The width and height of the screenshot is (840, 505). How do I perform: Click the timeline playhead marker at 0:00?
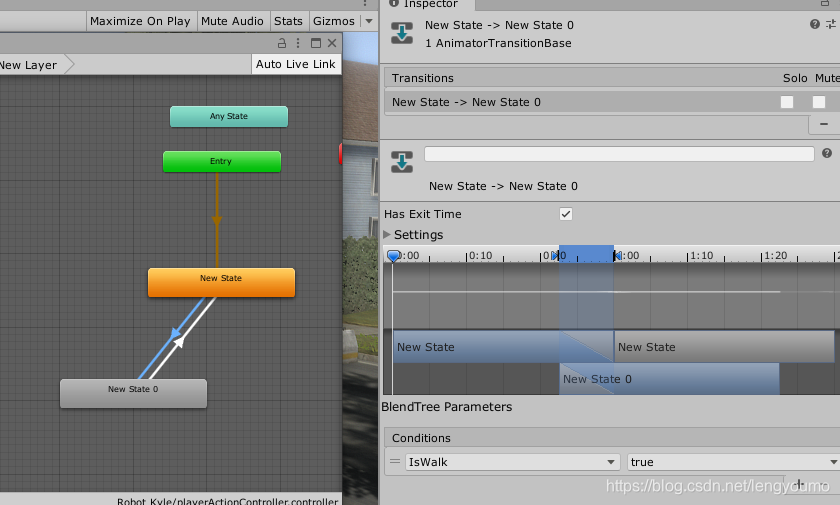pyautogui.click(x=393, y=256)
